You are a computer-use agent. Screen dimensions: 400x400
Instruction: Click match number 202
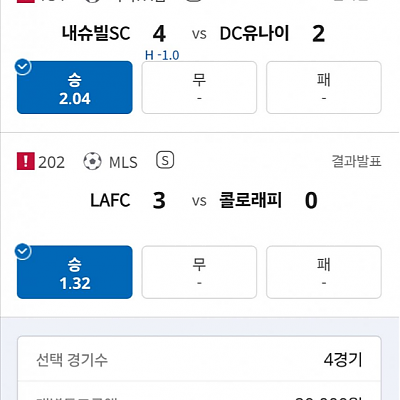pos(51,162)
